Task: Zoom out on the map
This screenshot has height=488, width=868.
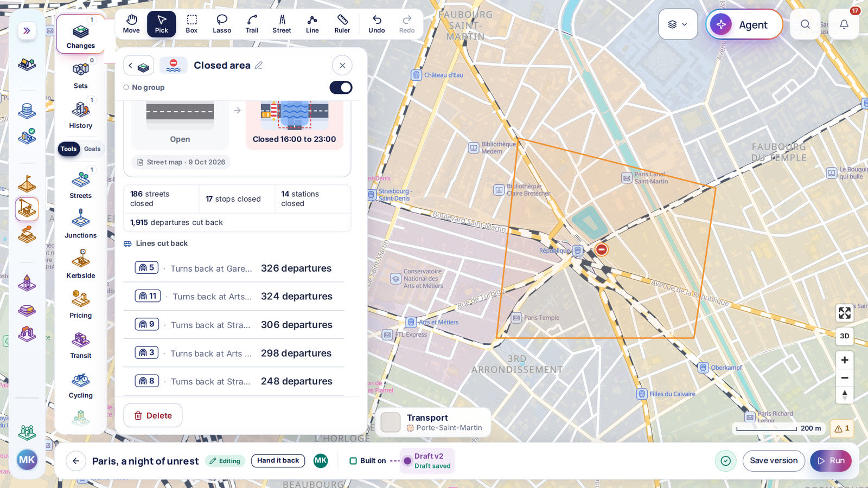Action: 845,378
